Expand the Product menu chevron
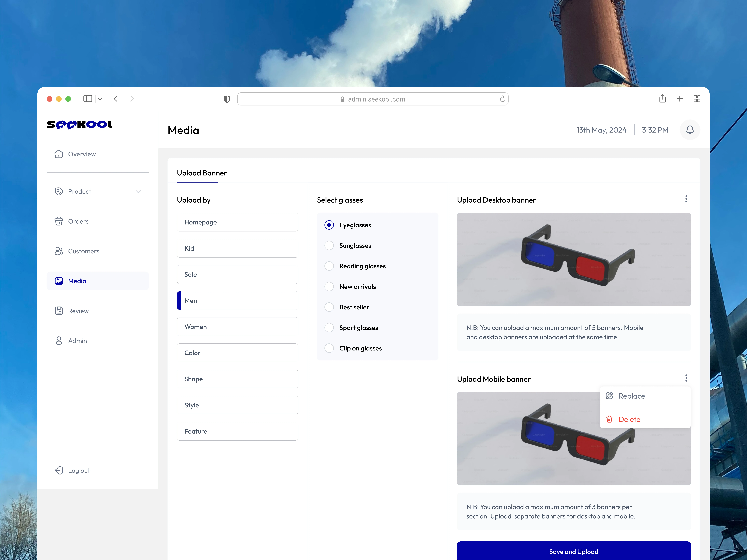Image resolution: width=747 pixels, height=560 pixels. pos(138,191)
